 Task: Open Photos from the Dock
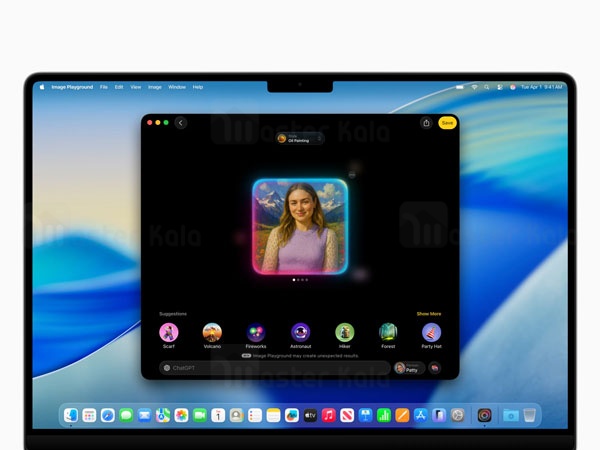(181, 415)
